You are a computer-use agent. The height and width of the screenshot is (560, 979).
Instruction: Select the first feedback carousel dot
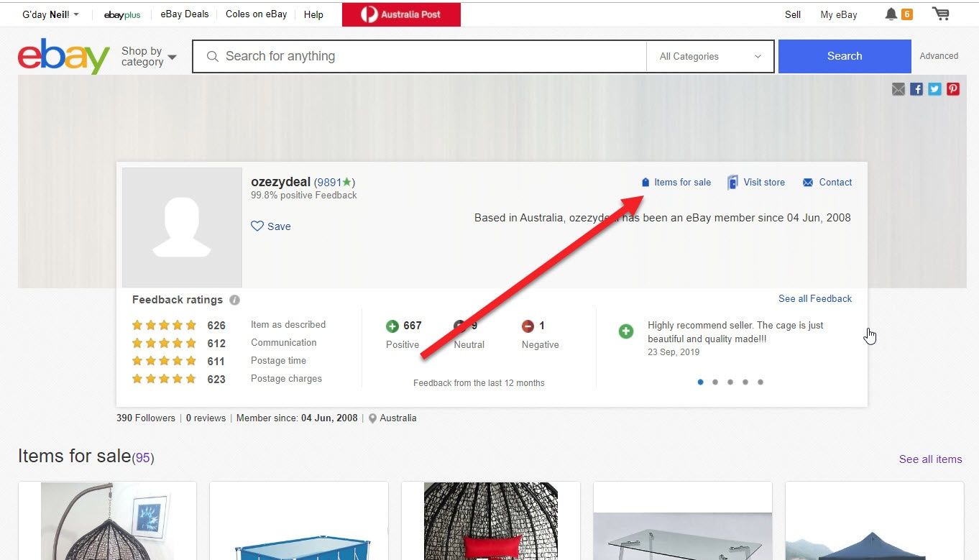pyautogui.click(x=700, y=382)
